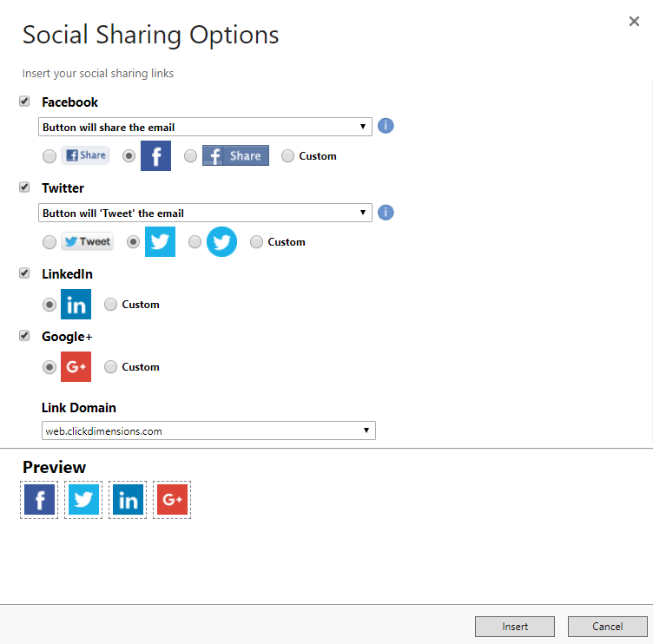Click the Facebook info icon
Viewport: 653px width, 644px height.
(386, 126)
